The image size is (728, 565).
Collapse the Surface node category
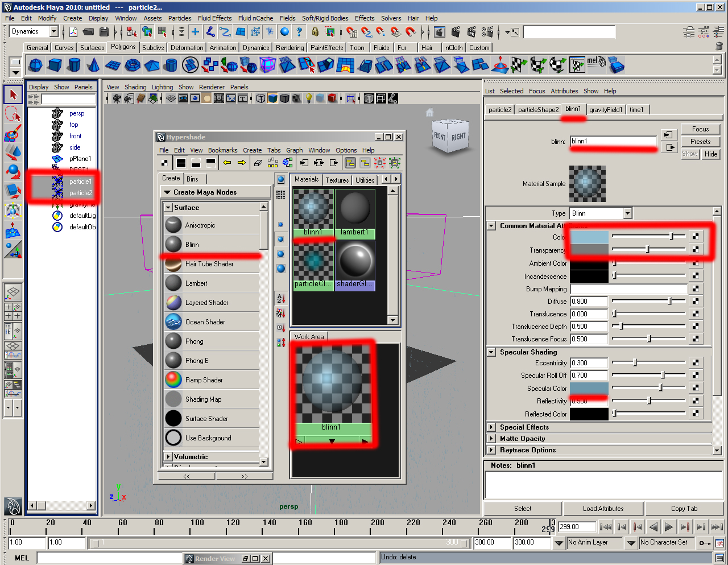pos(168,208)
